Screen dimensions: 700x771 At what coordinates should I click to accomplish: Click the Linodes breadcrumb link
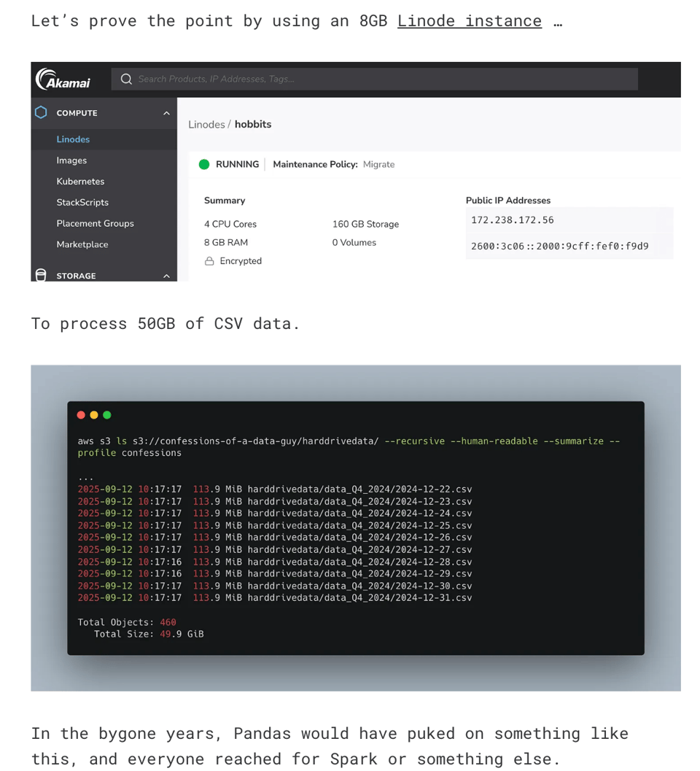206,125
